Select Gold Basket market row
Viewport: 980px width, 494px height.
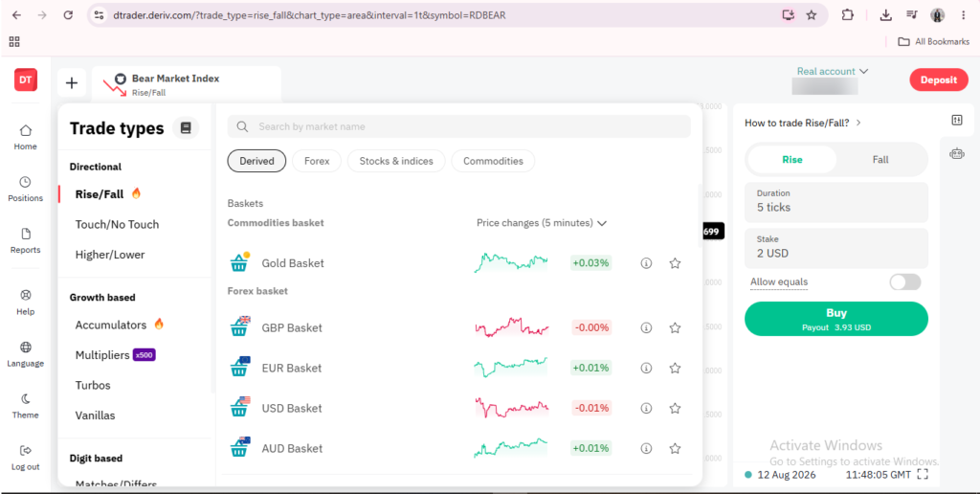458,263
